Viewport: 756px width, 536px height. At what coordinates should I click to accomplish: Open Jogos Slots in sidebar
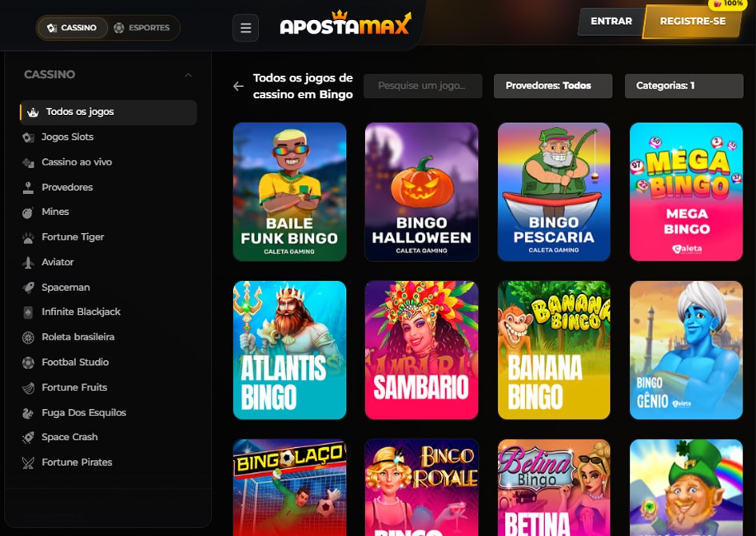point(67,137)
